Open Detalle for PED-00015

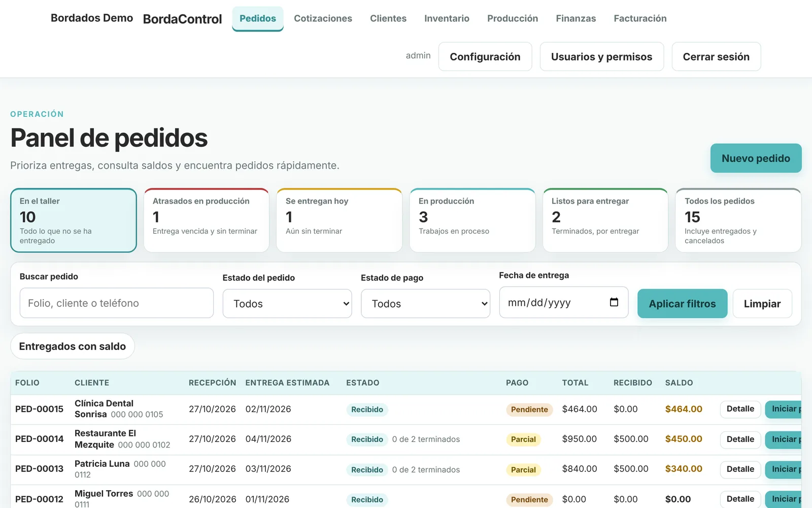740,409
